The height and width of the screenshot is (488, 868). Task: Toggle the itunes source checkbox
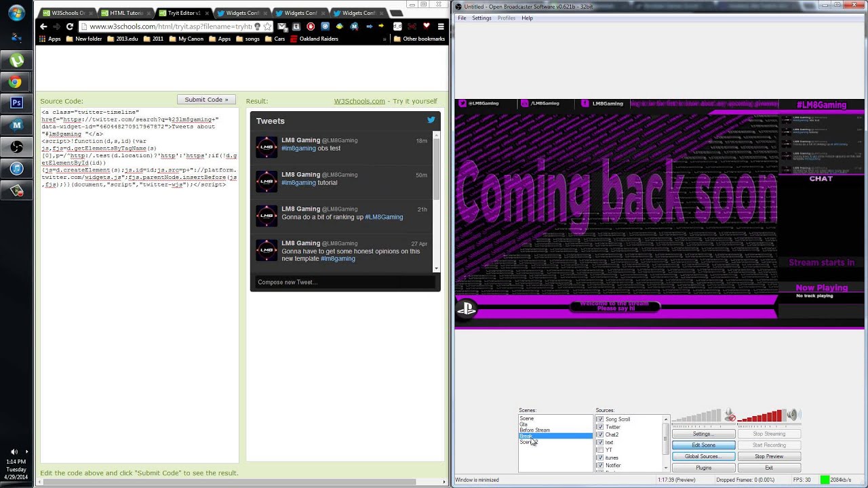coord(599,458)
